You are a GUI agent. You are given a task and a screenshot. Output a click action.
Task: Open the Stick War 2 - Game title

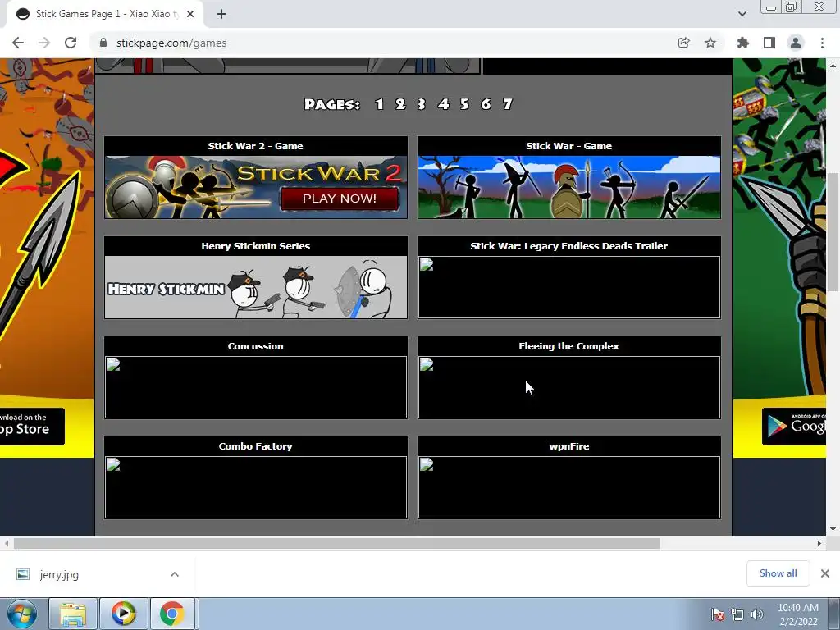pyautogui.click(x=256, y=146)
